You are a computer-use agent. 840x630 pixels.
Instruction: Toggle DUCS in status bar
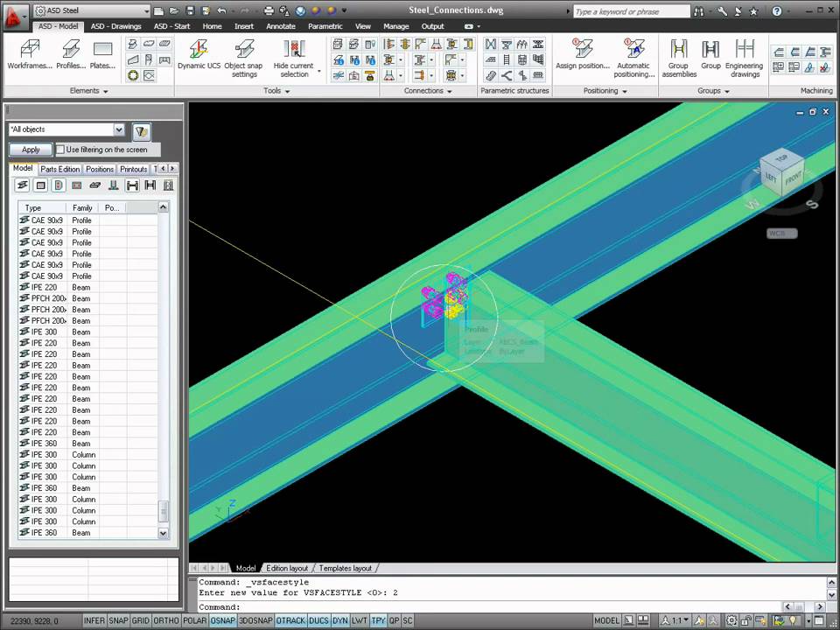tap(318, 620)
